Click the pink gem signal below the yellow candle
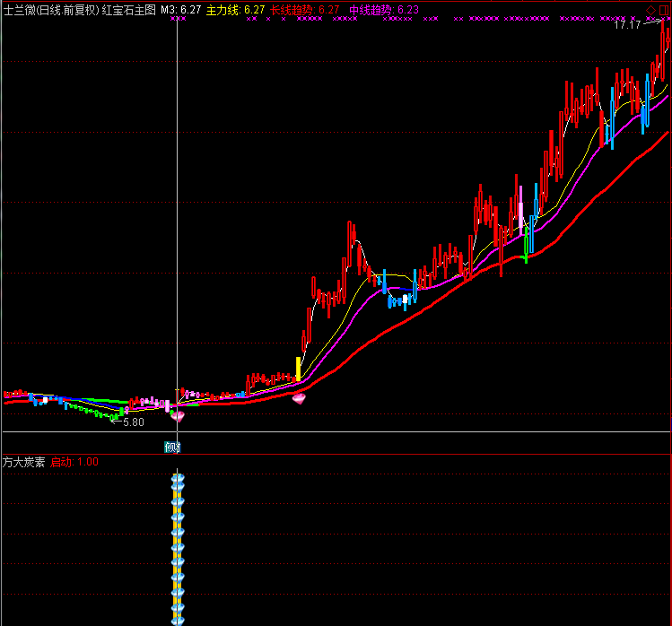 [x=300, y=396]
